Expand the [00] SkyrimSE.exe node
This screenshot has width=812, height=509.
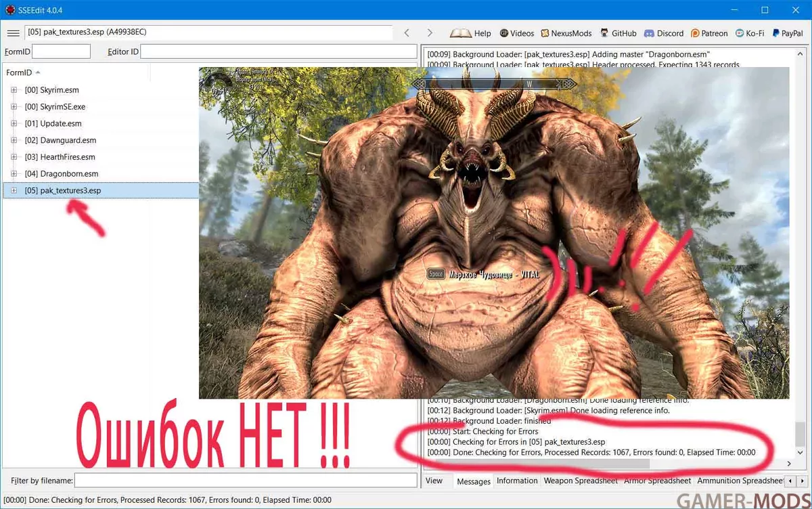tap(14, 107)
